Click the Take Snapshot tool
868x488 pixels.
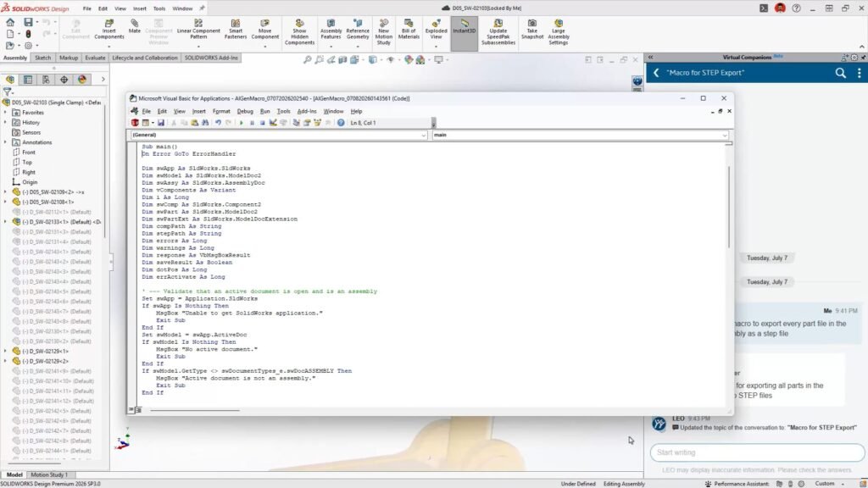[x=532, y=30]
